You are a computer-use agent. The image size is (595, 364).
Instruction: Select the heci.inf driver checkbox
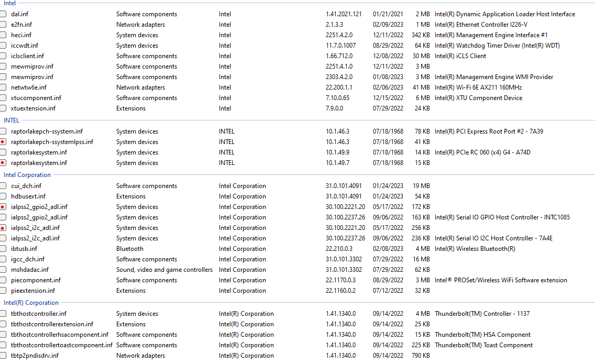[3, 35]
